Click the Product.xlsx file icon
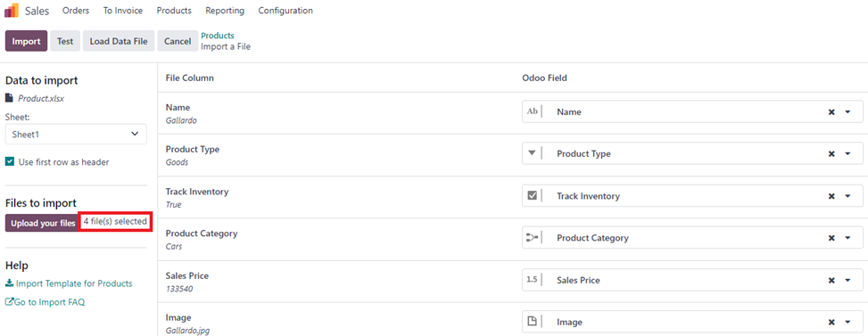This screenshot has height=336, width=868. pyautogui.click(x=9, y=98)
